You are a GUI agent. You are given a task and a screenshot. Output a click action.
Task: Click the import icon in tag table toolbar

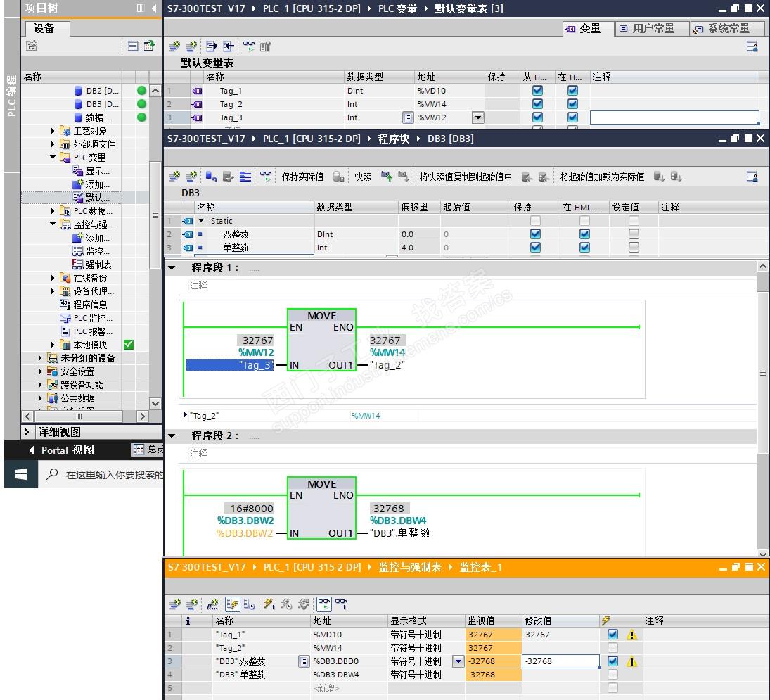click(x=229, y=46)
